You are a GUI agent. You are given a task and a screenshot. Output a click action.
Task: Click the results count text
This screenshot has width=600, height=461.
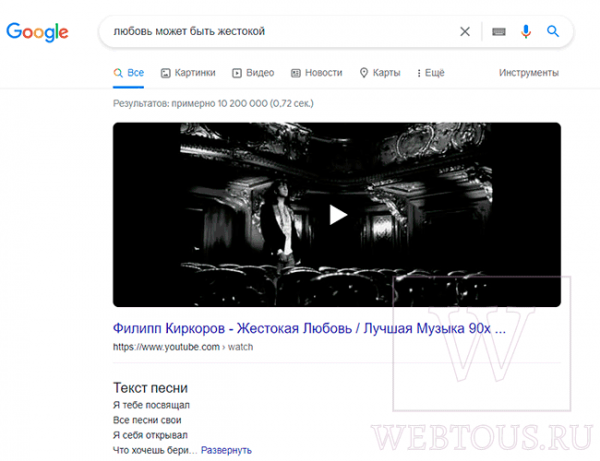(213, 103)
